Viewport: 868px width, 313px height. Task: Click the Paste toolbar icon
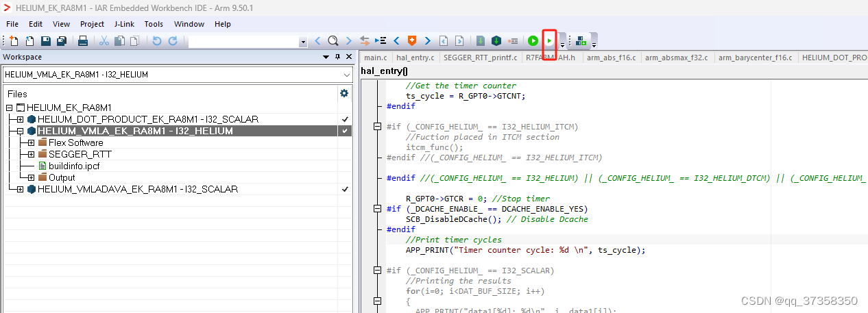(x=134, y=41)
